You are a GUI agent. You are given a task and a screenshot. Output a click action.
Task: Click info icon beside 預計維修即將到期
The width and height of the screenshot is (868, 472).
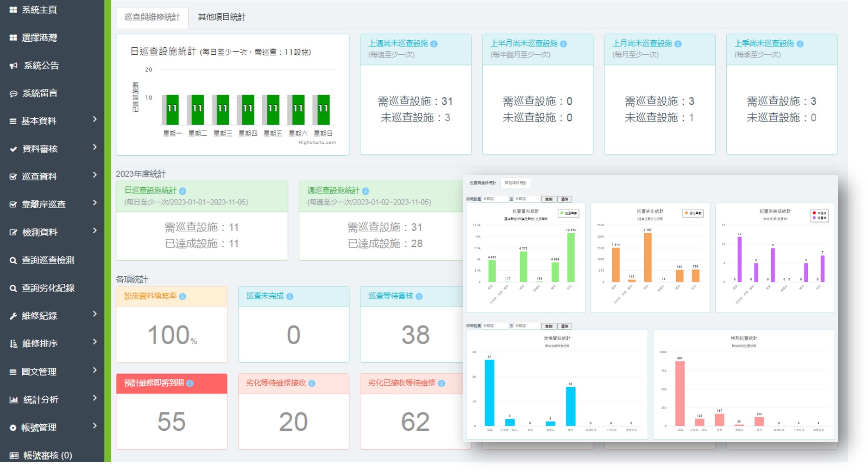click(x=190, y=383)
